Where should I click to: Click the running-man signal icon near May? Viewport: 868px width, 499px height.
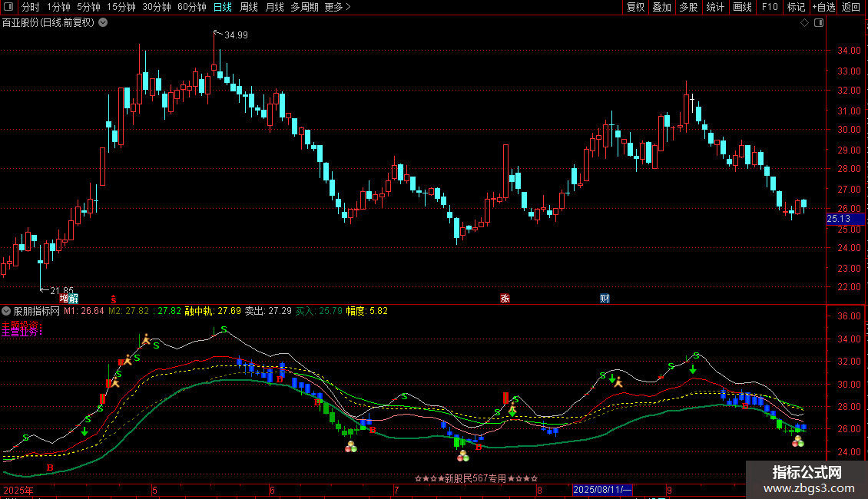(146, 339)
